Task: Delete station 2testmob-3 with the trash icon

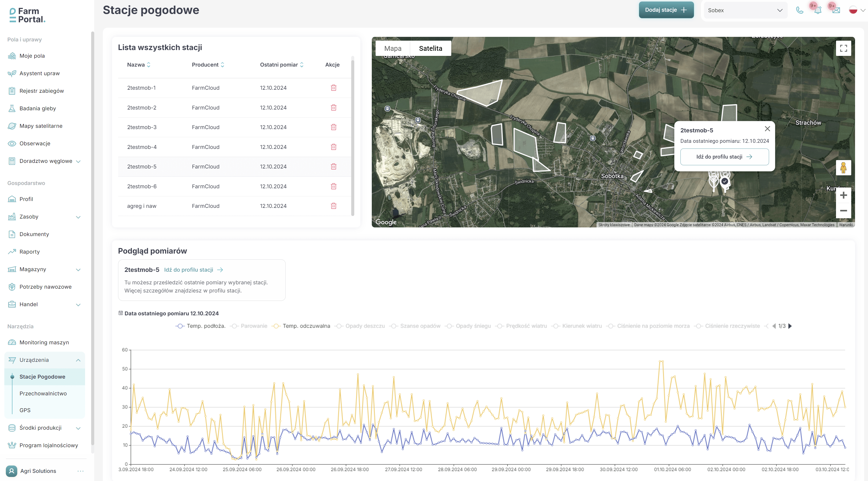Action: pos(334,127)
